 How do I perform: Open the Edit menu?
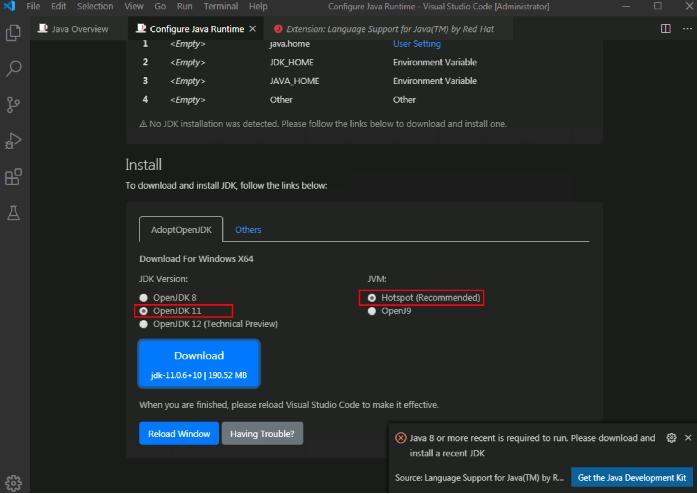point(58,6)
